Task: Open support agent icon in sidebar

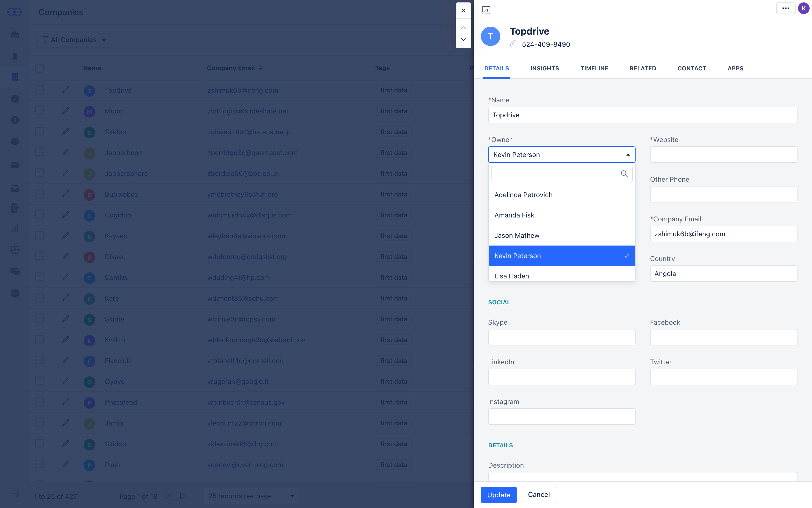Action: click(15, 208)
